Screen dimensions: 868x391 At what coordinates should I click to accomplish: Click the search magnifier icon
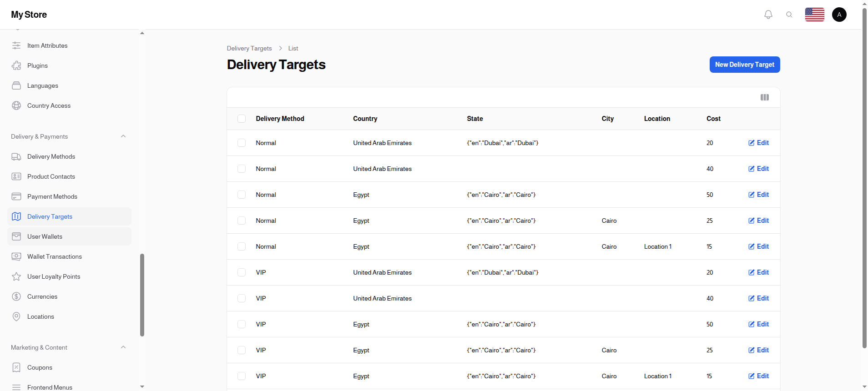tap(789, 15)
